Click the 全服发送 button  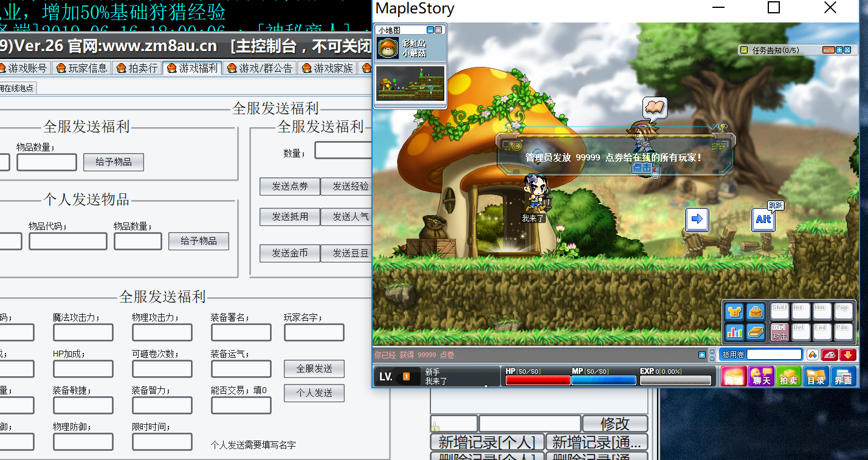coord(314,369)
